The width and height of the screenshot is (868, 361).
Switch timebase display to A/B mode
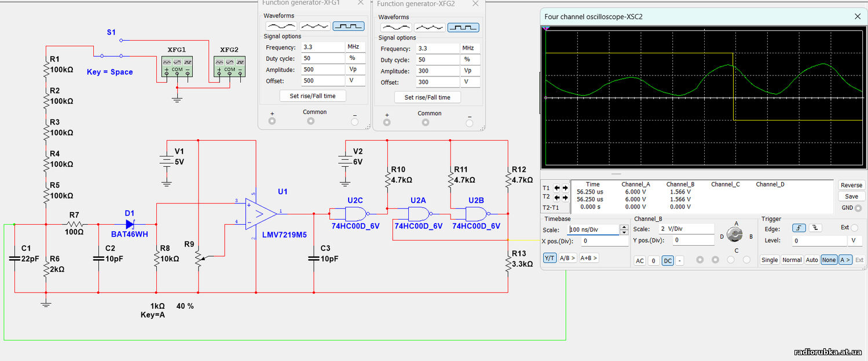pos(567,258)
